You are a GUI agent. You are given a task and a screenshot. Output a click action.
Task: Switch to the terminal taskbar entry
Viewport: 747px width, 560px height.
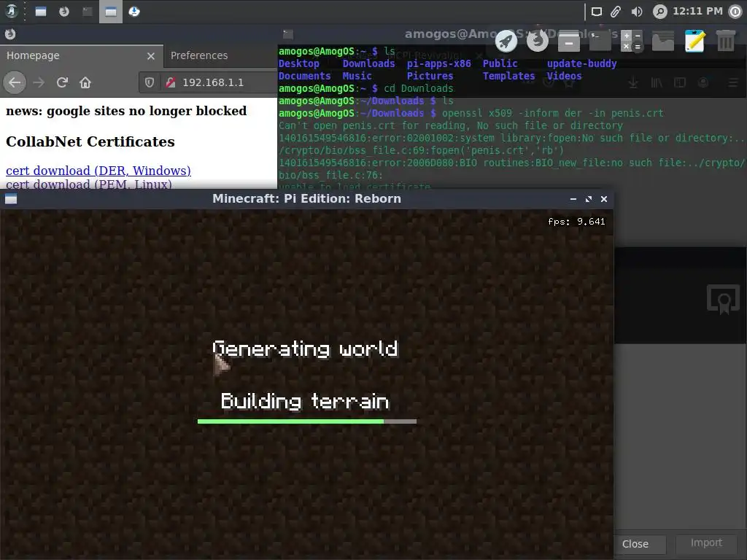pyautogui.click(x=88, y=12)
